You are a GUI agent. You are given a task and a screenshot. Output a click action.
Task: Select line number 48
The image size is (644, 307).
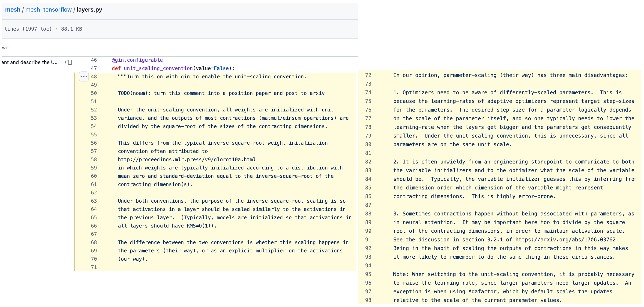(x=94, y=77)
